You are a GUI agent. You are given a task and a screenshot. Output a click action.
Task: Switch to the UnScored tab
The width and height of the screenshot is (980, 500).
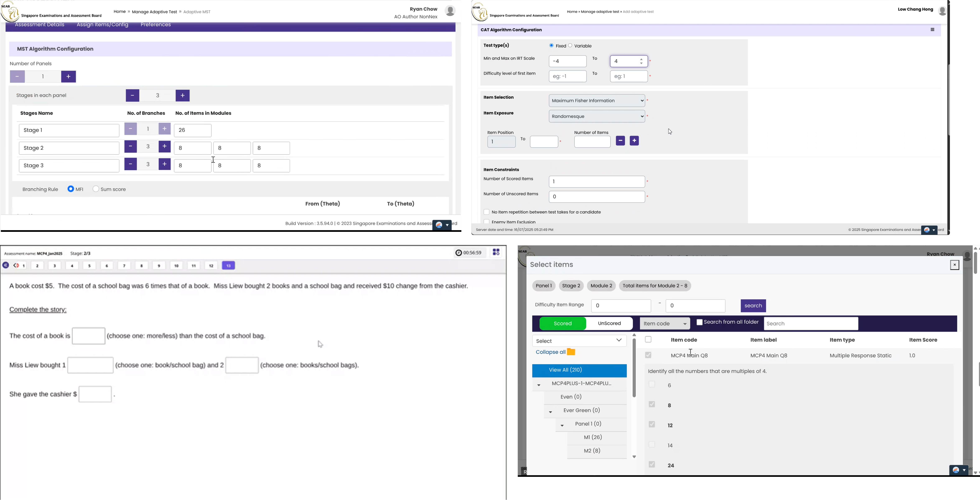coord(609,324)
